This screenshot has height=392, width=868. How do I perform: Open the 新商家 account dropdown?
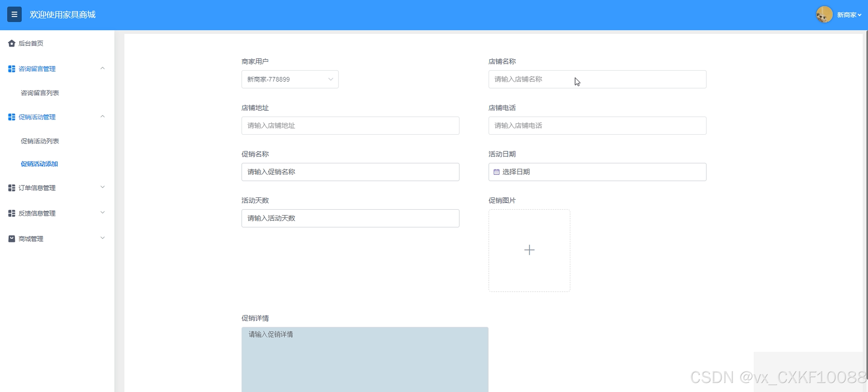[849, 15]
